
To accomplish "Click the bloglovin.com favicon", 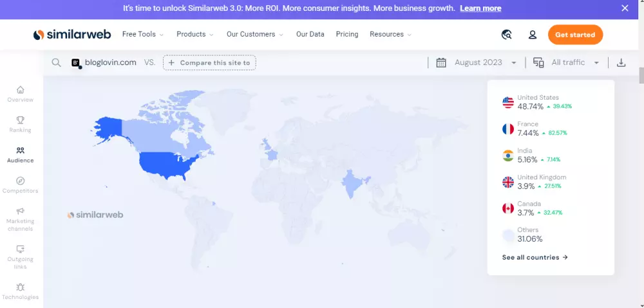I will (76, 63).
